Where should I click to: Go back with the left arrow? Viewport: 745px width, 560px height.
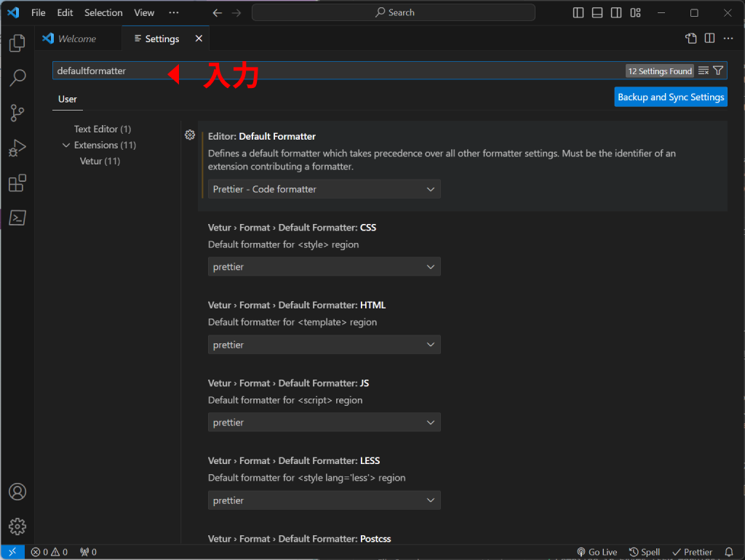[x=217, y=13]
